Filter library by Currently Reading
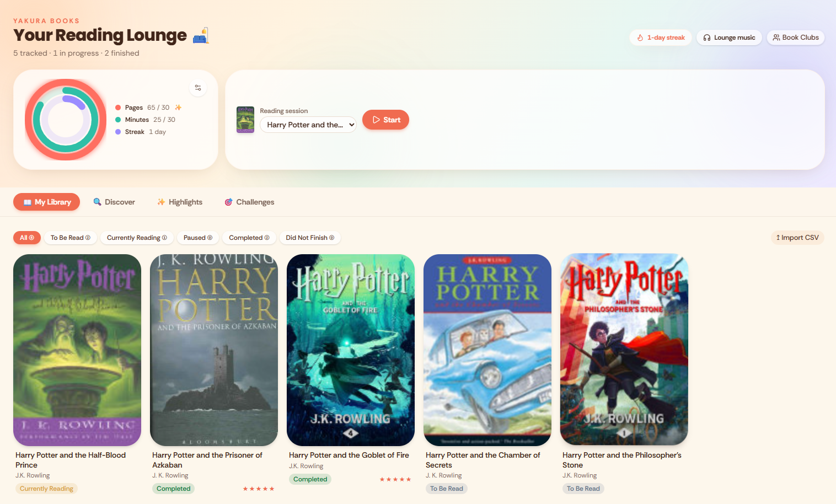Image resolution: width=836 pixels, height=504 pixels. 137,238
